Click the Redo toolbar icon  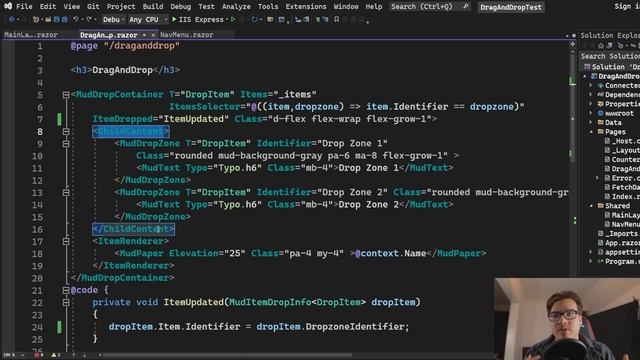(89, 19)
